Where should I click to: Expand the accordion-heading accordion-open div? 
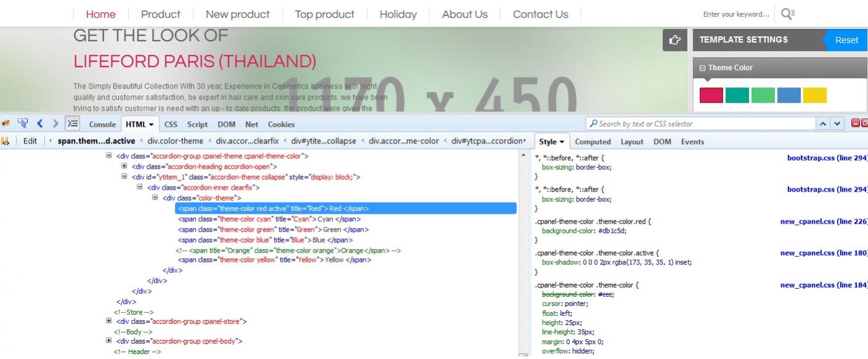tap(124, 166)
